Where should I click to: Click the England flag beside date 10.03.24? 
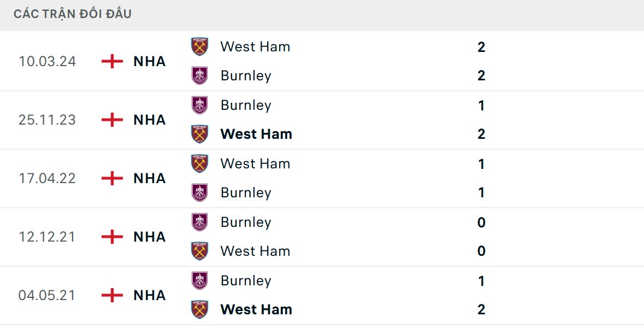click(x=111, y=61)
